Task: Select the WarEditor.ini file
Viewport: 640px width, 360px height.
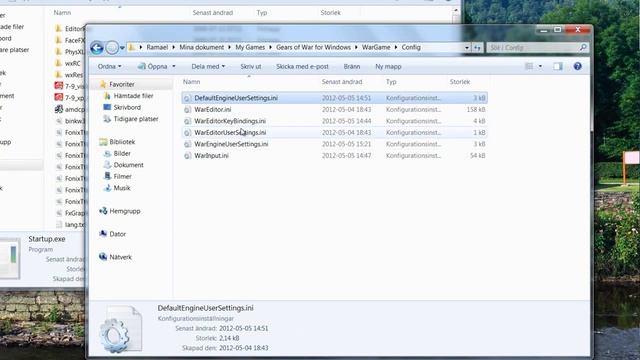Action: [x=334, y=109]
